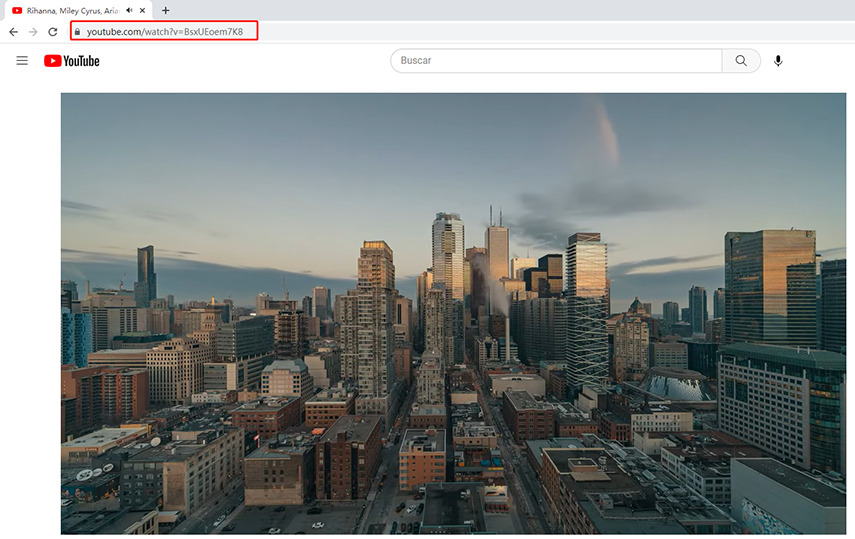Select the YouTube URL in address bar
Viewport: 855px width, 539px height.
[x=165, y=32]
